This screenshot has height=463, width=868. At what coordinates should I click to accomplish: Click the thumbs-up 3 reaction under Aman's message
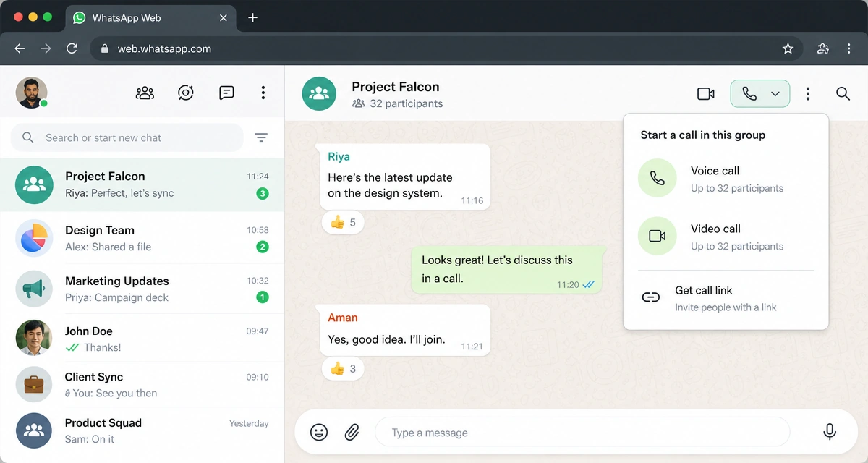pyautogui.click(x=343, y=368)
